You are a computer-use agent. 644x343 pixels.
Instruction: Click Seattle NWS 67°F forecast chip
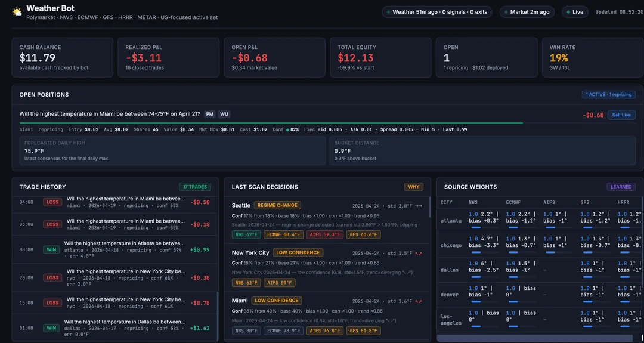tap(246, 234)
